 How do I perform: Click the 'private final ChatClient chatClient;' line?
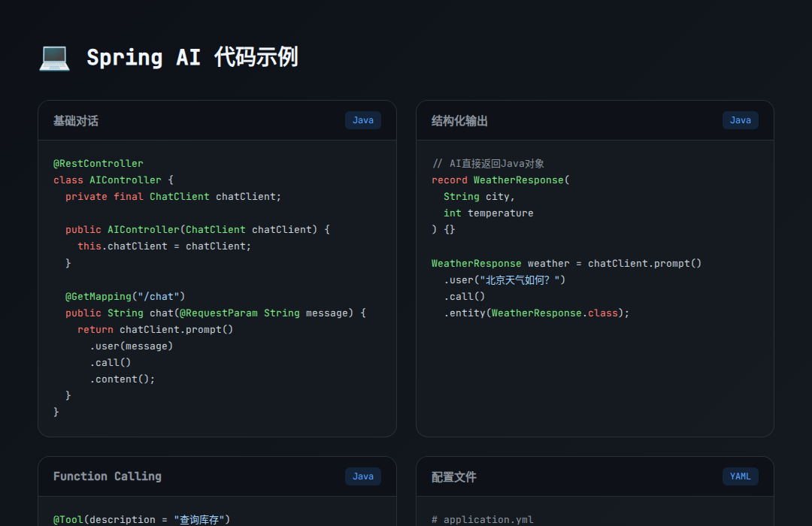[x=173, y=197]
